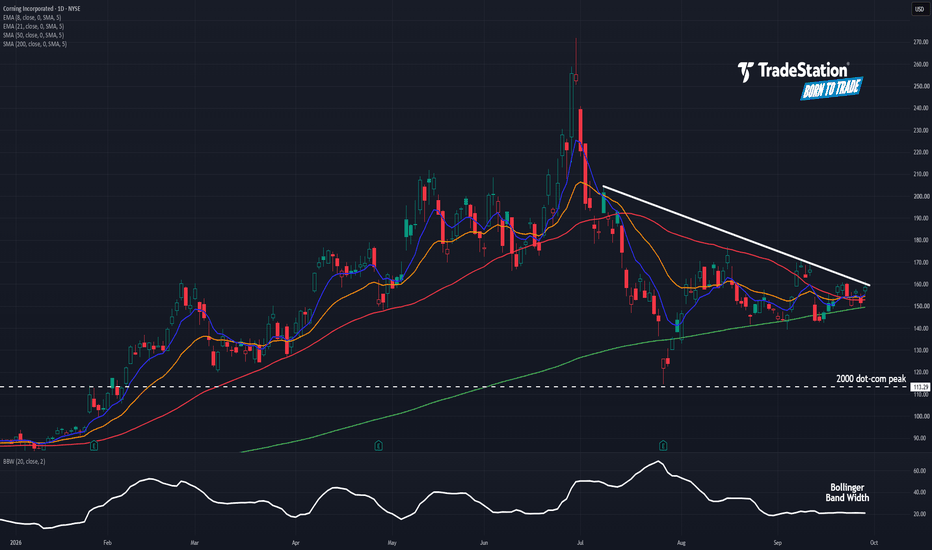The width and height of the screenshot is (932, 550).
Task: Click the 200.00 price axis label
Action: 921,196
